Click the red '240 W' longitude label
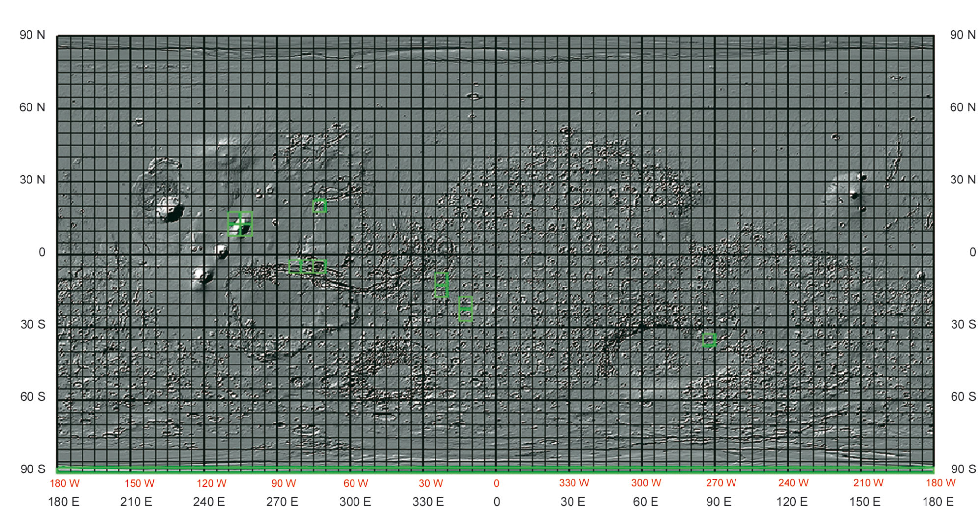The height and width of the screenshot is (521, 980). pos(793,483)
